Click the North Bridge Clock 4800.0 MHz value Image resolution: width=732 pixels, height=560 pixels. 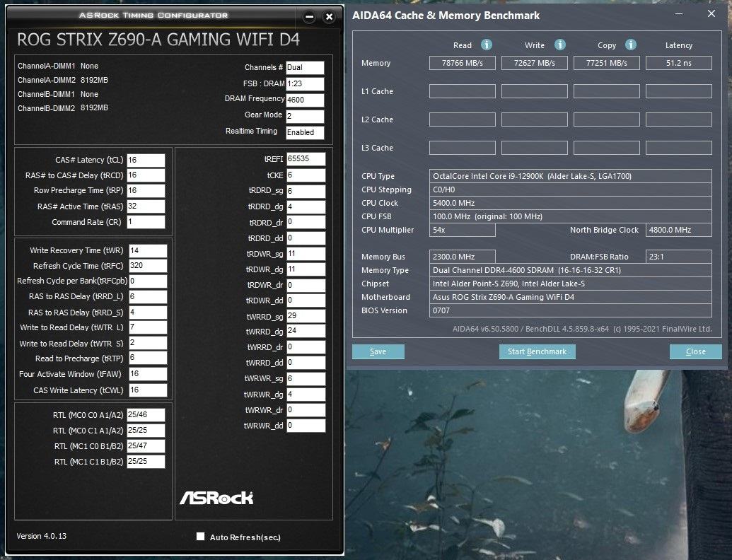[679, 230]
